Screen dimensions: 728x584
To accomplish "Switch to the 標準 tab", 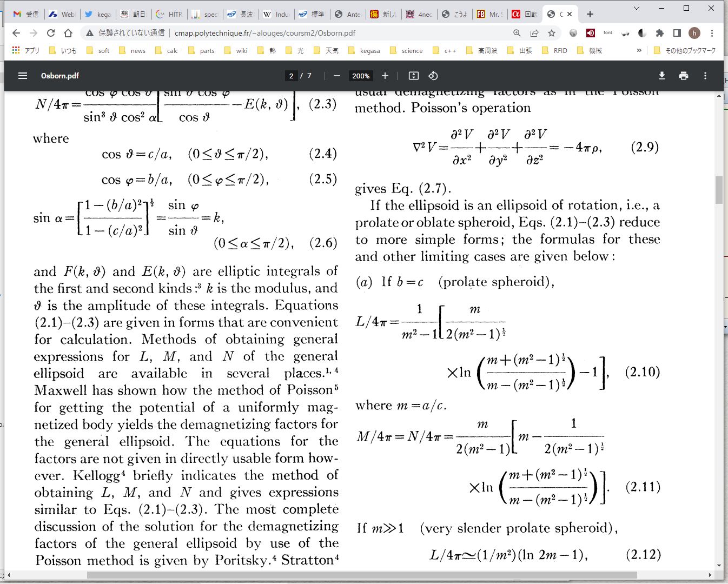I will tap(311, 14).
